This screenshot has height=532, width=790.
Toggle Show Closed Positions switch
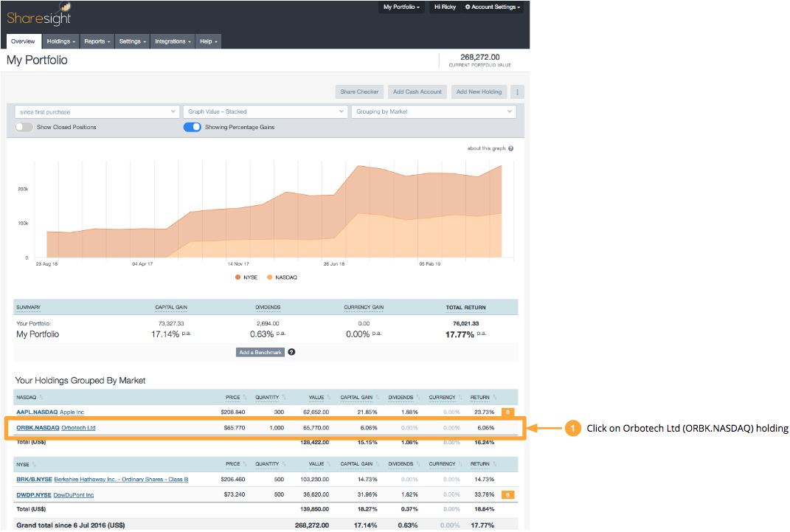(x=24, y=127)
